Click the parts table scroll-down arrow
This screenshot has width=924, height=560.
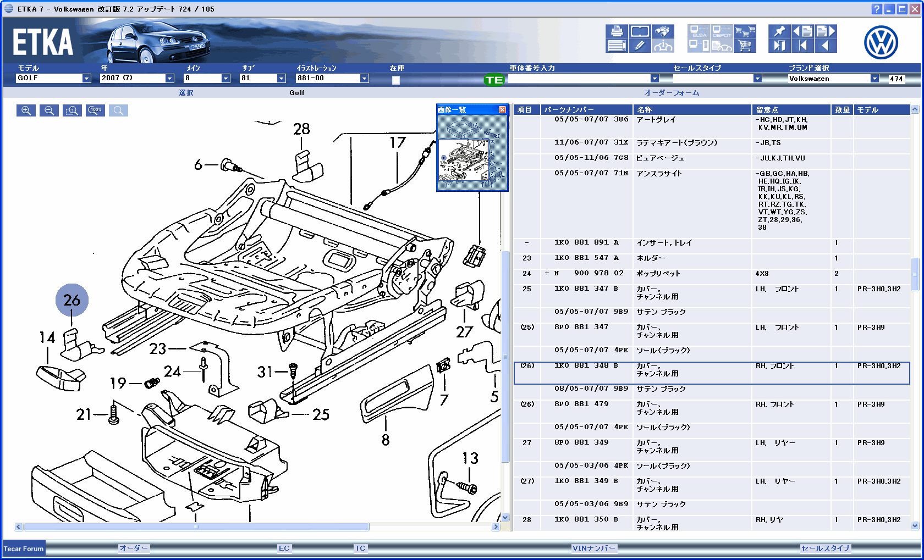point(915,526)
